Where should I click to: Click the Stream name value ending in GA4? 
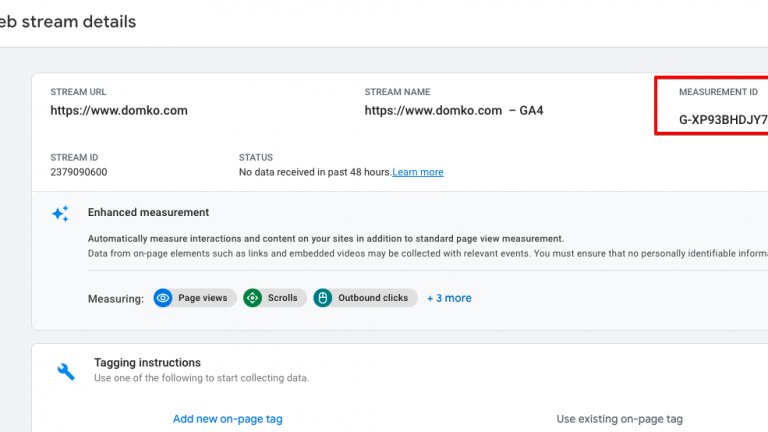click(x=453, y=111)
